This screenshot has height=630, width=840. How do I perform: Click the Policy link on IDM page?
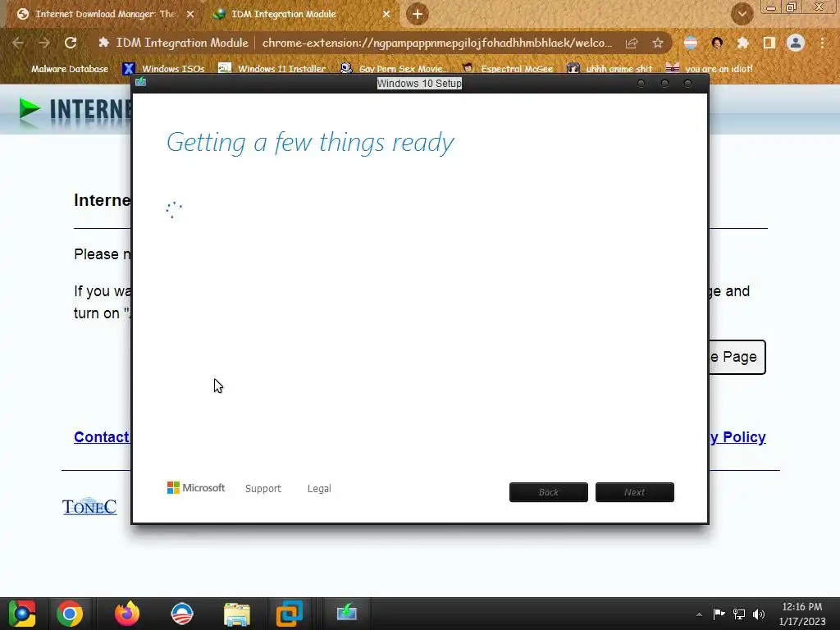click(738, 437)
